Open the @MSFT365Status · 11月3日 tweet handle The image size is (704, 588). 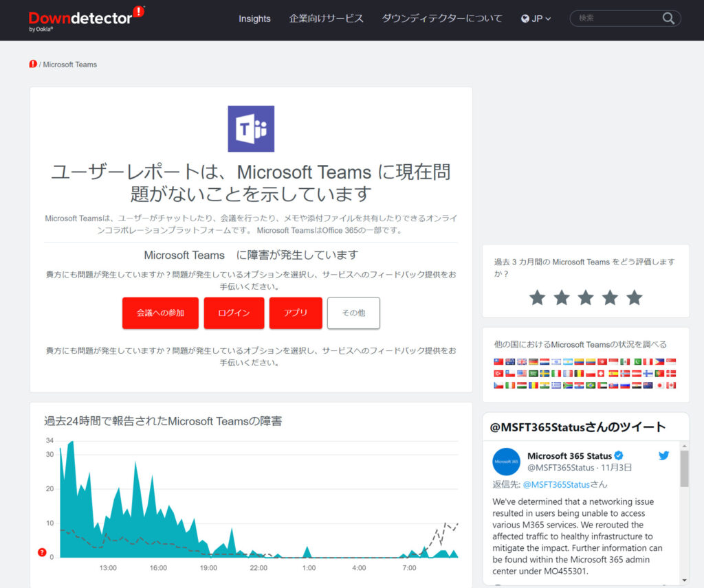pyautogui.click(x=580, y=468)
